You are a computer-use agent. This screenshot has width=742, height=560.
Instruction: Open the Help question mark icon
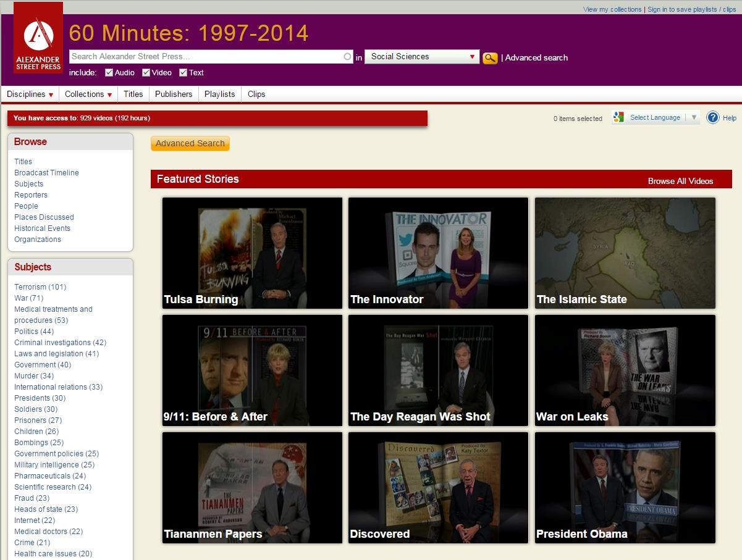click(x=713, y=117)
